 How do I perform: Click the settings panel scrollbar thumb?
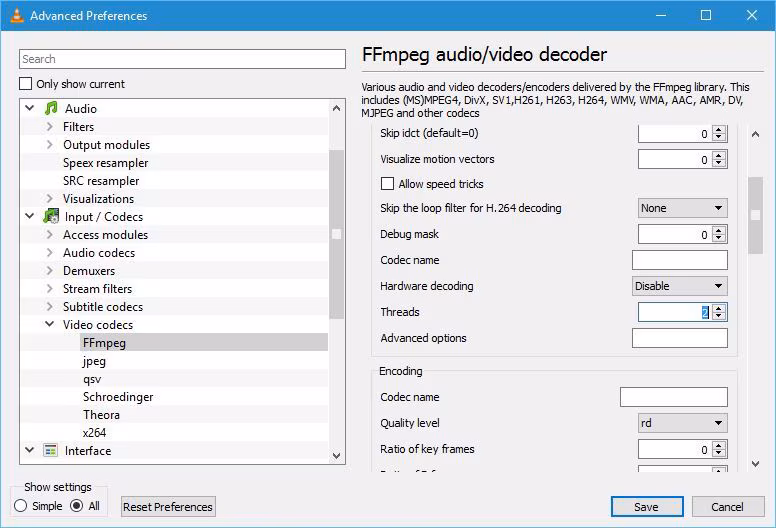[755, 215]
